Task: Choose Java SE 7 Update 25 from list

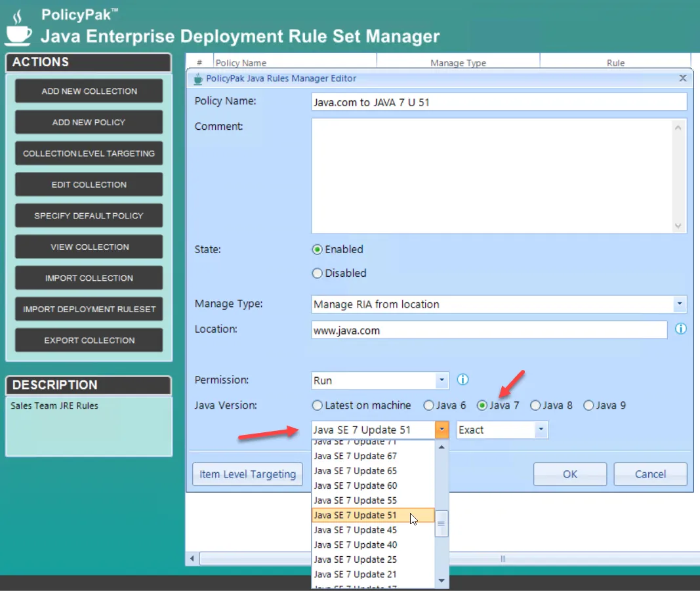Action: [x=373, y=560]
